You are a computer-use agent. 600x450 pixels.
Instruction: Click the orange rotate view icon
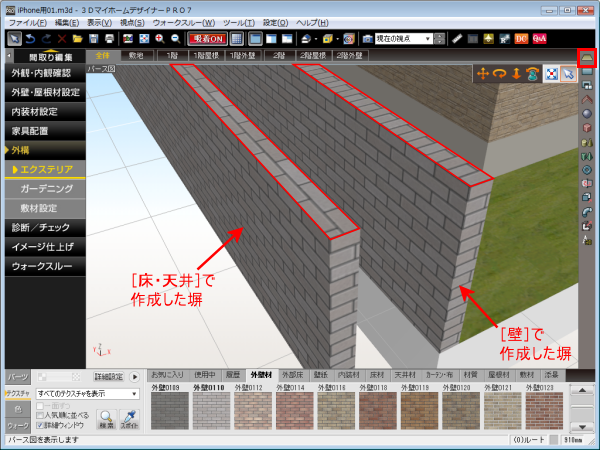pyautogui.click(x=501, y=72)
